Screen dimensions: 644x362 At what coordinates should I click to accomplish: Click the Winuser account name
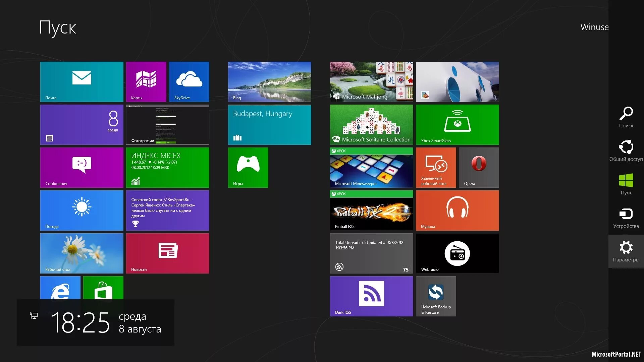click(x=594, y=27)
